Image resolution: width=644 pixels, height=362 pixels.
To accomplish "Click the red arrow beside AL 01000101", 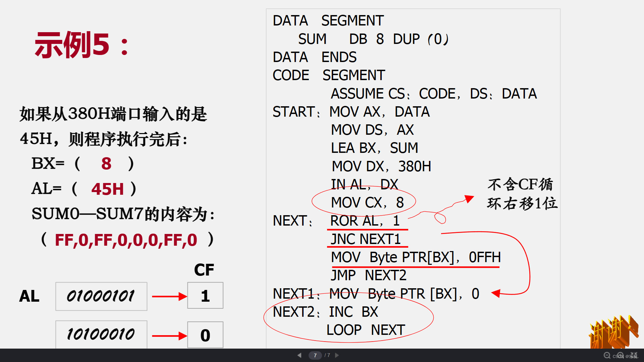I will [169, 296].
